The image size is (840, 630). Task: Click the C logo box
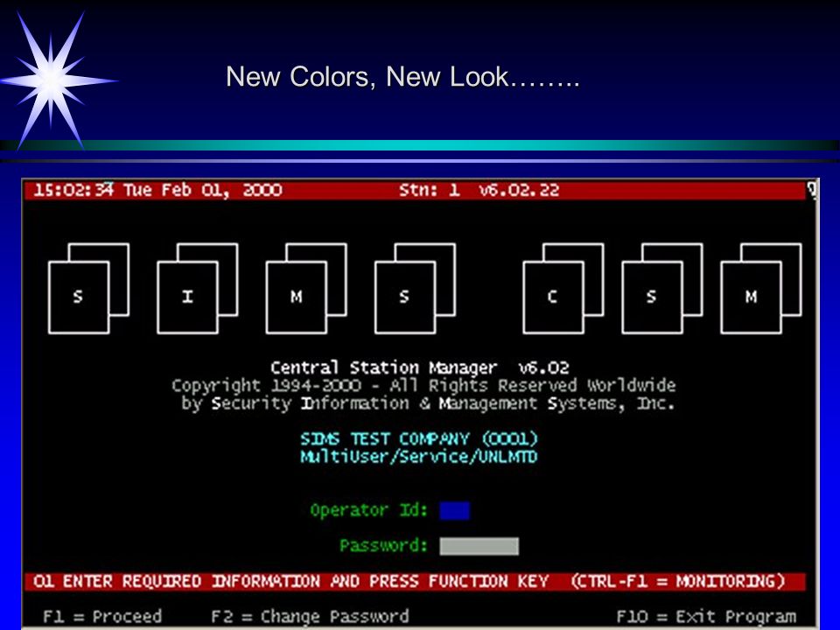(x=553, y=297)
